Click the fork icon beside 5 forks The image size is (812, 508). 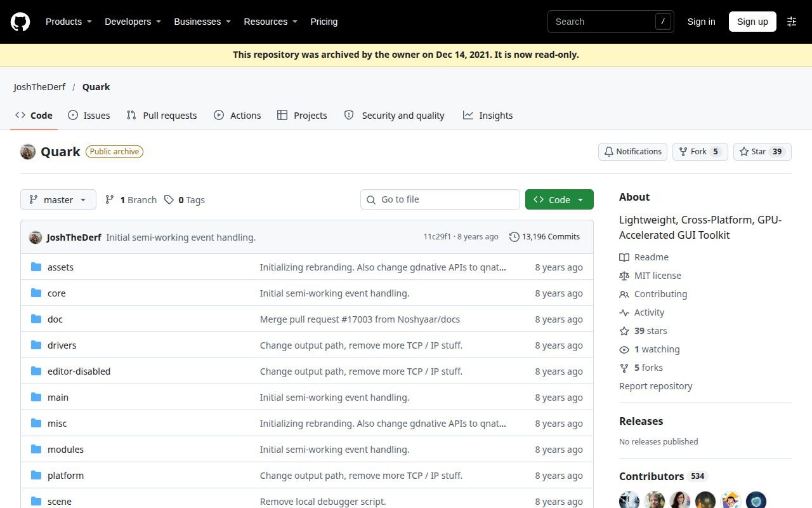point(624,368)
